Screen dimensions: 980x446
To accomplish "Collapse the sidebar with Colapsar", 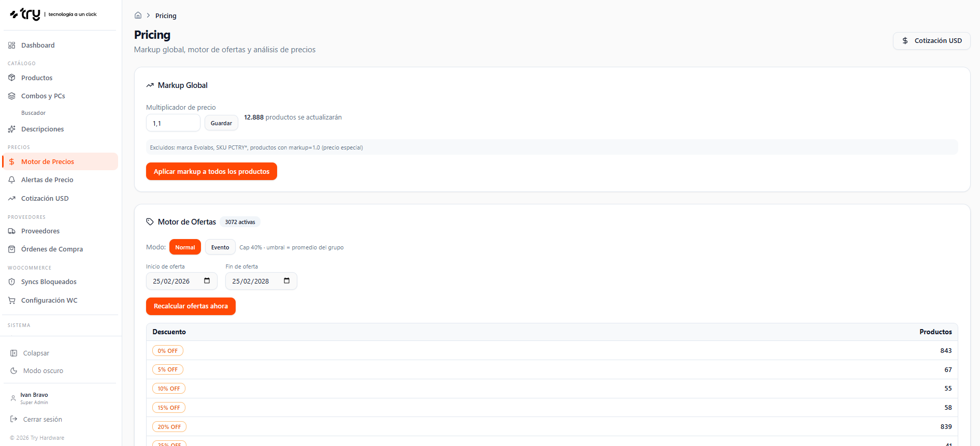I will (36, 353).
